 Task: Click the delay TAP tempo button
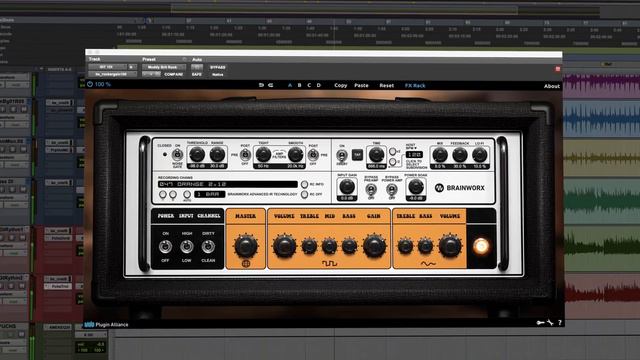click(357, 155)
